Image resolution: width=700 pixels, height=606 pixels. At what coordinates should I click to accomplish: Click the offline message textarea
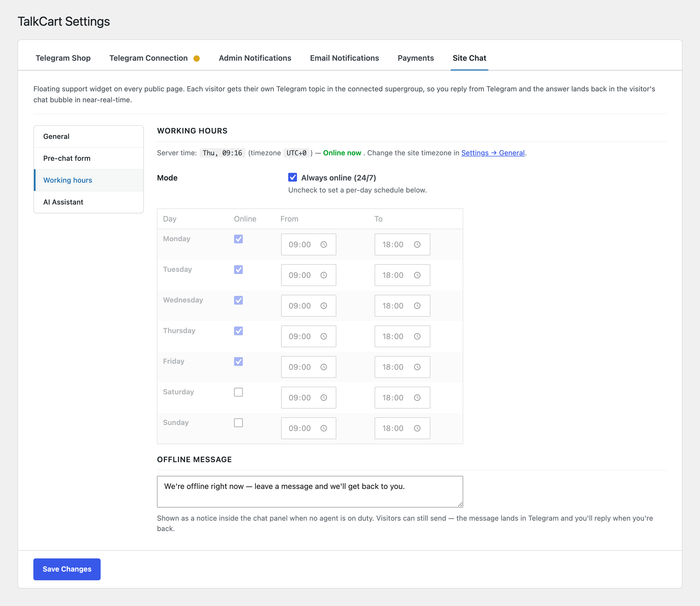(310, 492)
